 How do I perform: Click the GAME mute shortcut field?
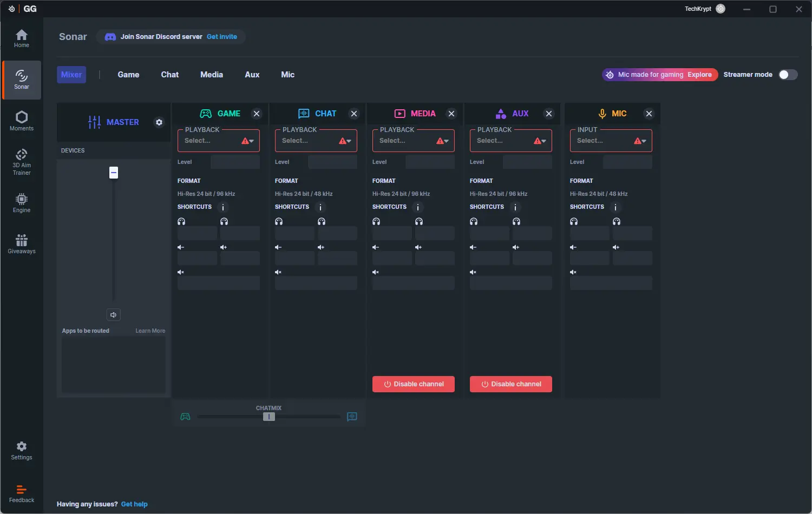click(x=219, y=283)
